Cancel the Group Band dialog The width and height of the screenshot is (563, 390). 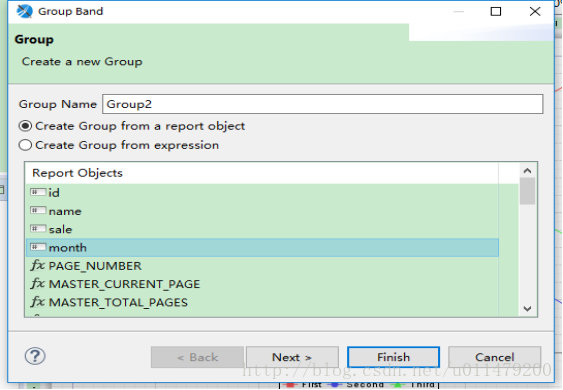pos(494,357)
